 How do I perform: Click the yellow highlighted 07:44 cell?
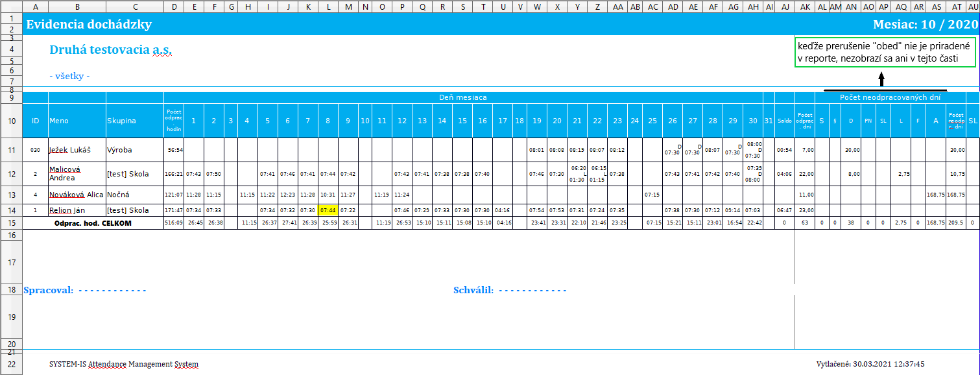pos(328,210)
